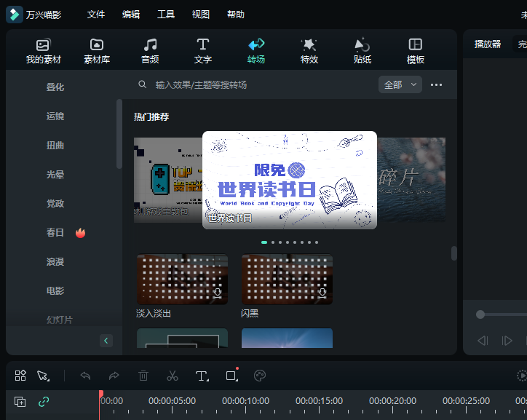
Task: Open the color palette tool
Action: click(x=260, y=376)
